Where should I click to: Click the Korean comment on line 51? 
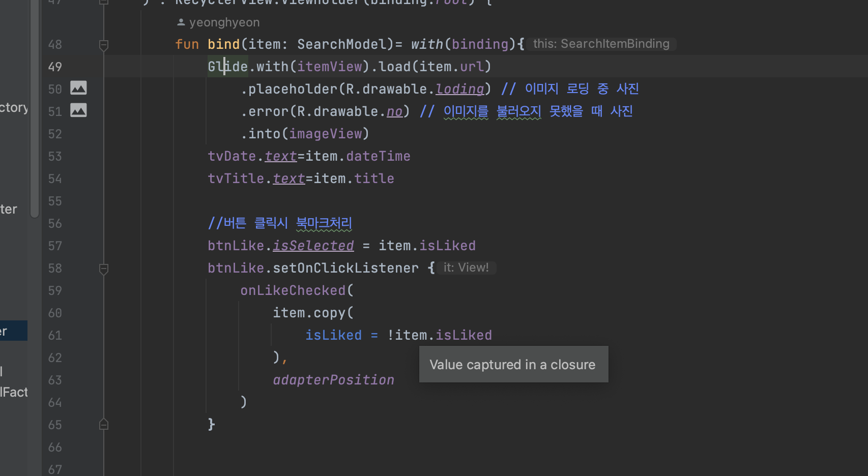click(x=526, y=111)
